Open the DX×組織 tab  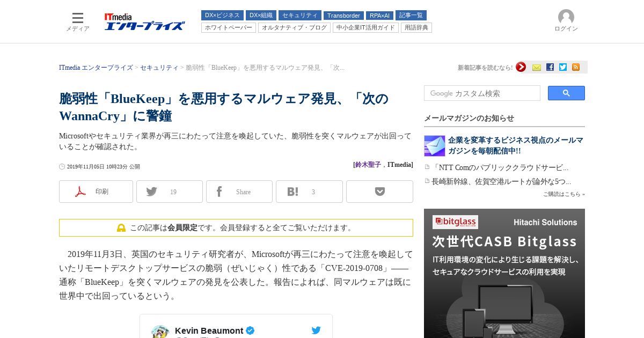[x=261, y=16]
